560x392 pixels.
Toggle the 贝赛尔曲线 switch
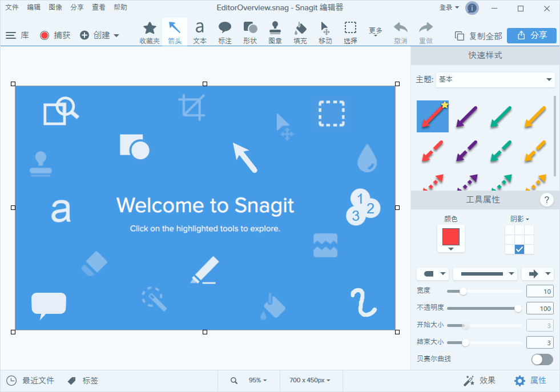coord(542,359)
